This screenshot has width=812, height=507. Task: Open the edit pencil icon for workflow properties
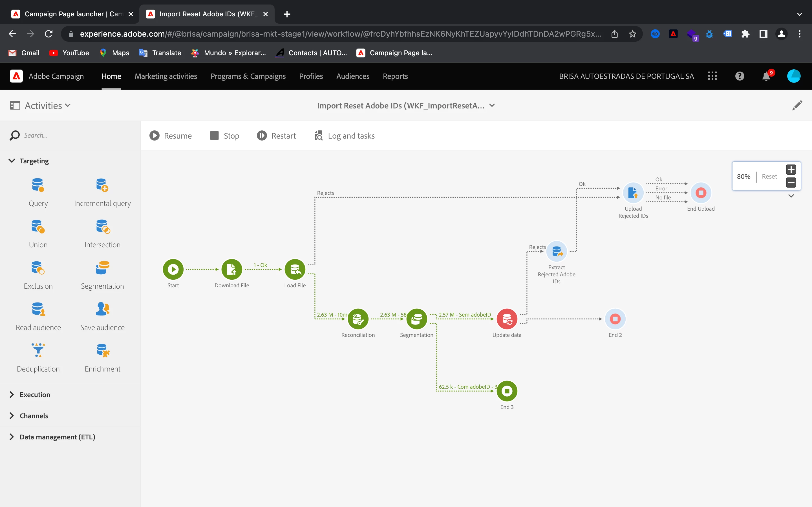point(797,106)
